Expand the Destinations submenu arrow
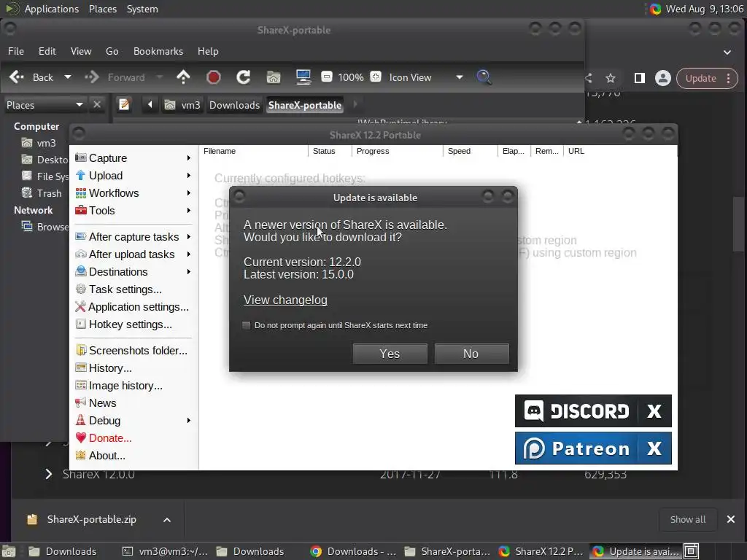The height and width of the screenshot is (560, 747). 189,272
